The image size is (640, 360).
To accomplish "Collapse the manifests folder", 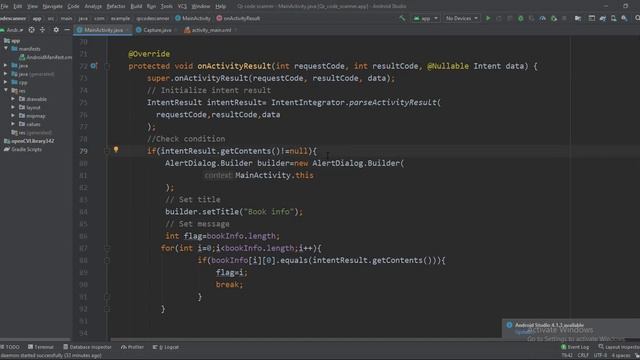I will [6, 49].
